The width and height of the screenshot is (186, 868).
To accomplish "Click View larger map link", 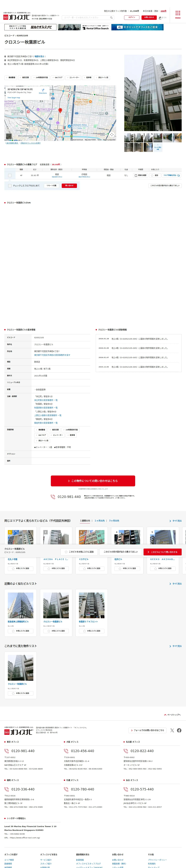I will point(14,98).
